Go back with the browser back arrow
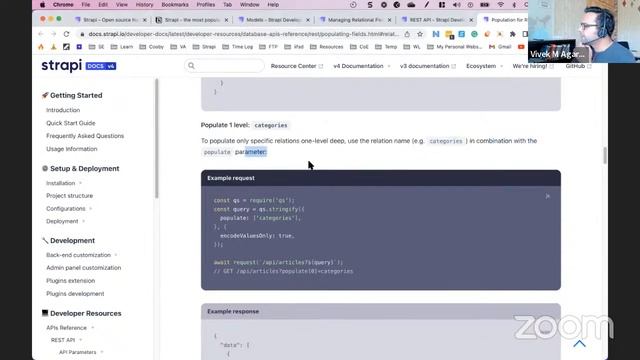640x360 pixels. tap(41, 34)
